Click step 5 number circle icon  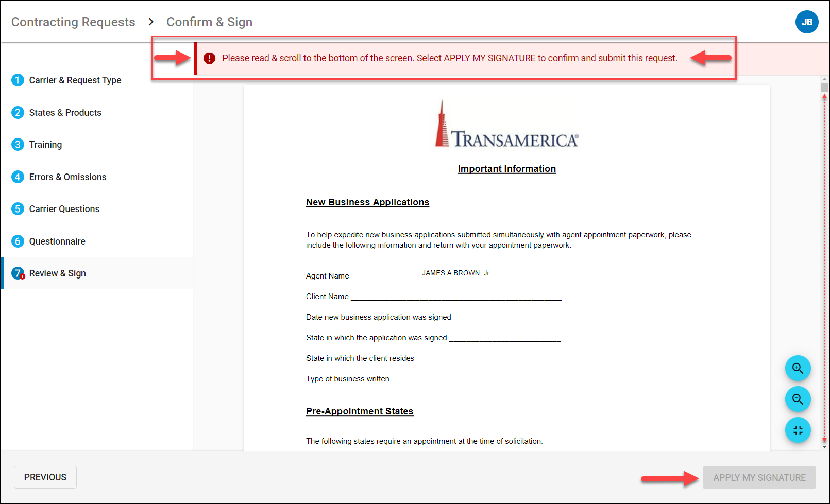tap(18, 209)
